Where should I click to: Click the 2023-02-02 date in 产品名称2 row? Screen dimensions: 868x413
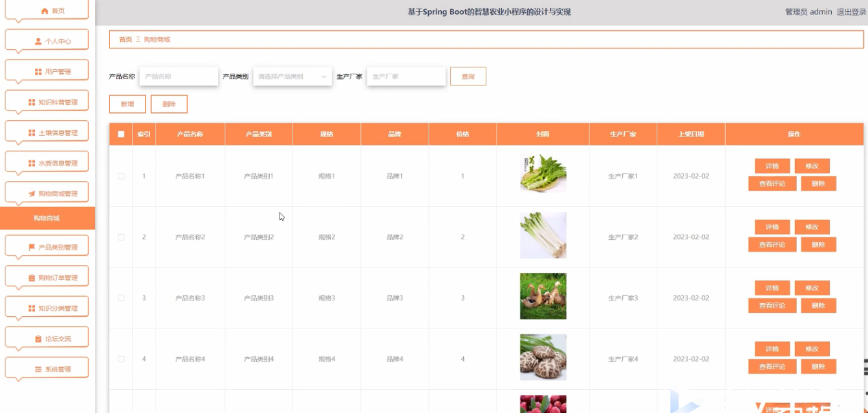click(691, 237)
